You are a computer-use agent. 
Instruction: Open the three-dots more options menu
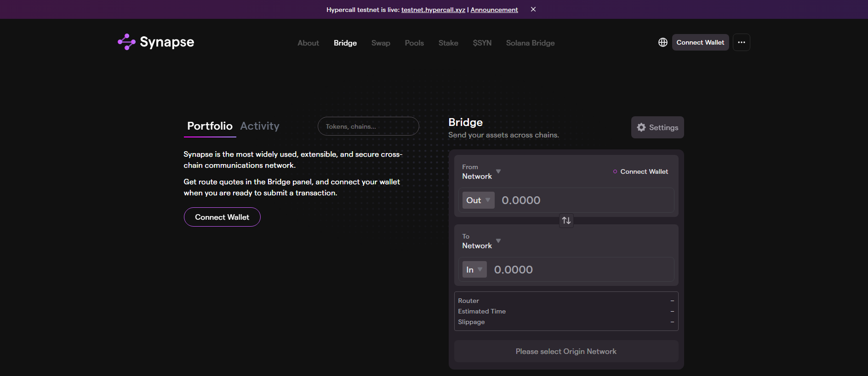(x=741, y=42)
